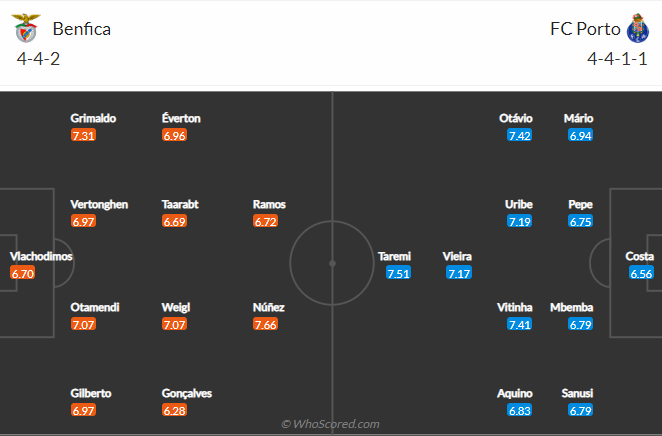Click Núñez's 7.66 rating badge

pos(266,324)
